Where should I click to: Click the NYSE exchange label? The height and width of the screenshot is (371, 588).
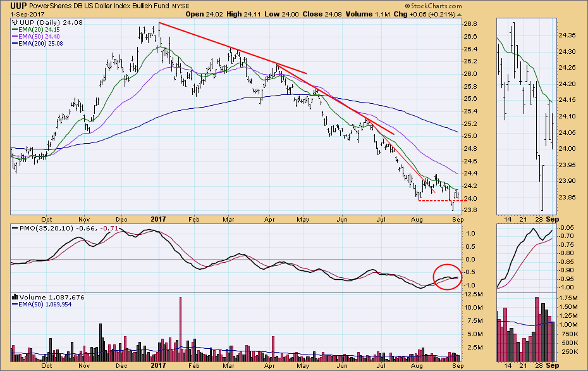(x=181, y=6)
